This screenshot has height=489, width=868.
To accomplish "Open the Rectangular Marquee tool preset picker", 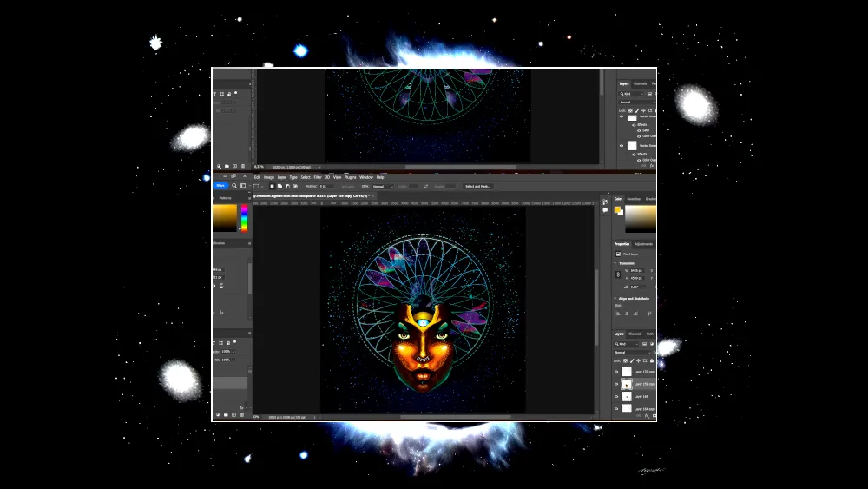I will [x=258, y=186].
